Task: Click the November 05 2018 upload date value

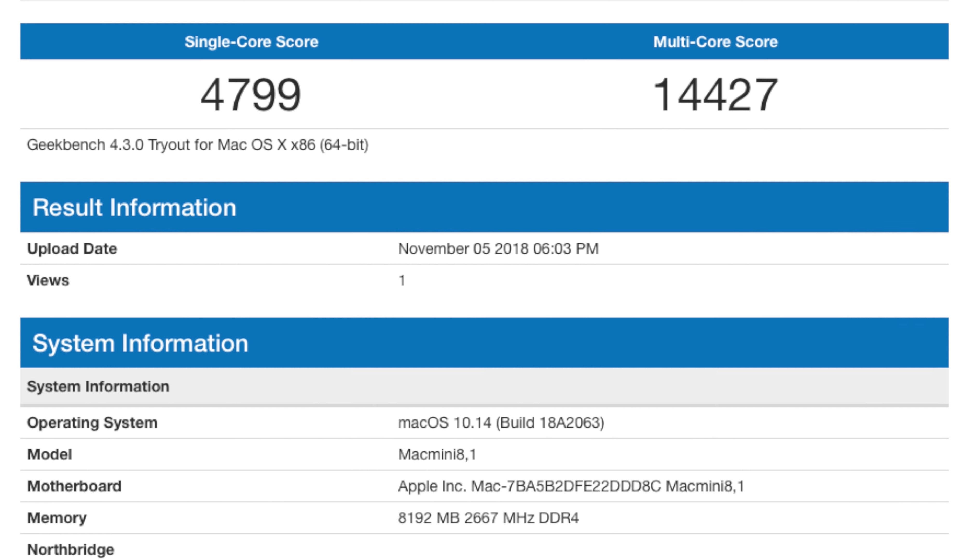Action: pyautogui.click(x=498, y=249)
